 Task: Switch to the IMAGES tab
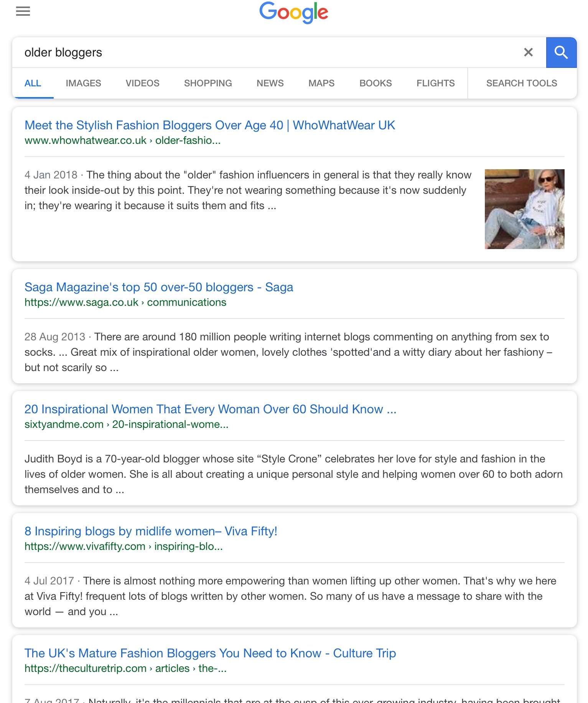click(x=84, y=83)
